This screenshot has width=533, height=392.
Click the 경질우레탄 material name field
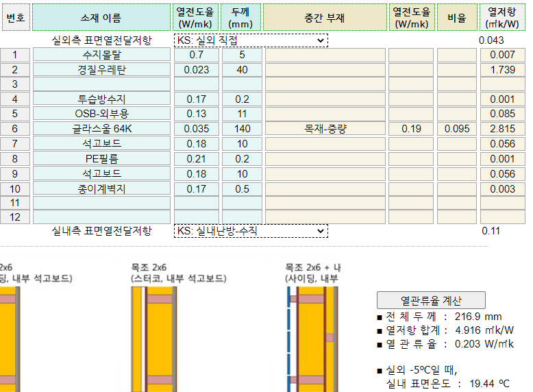[x=101, y=70]
